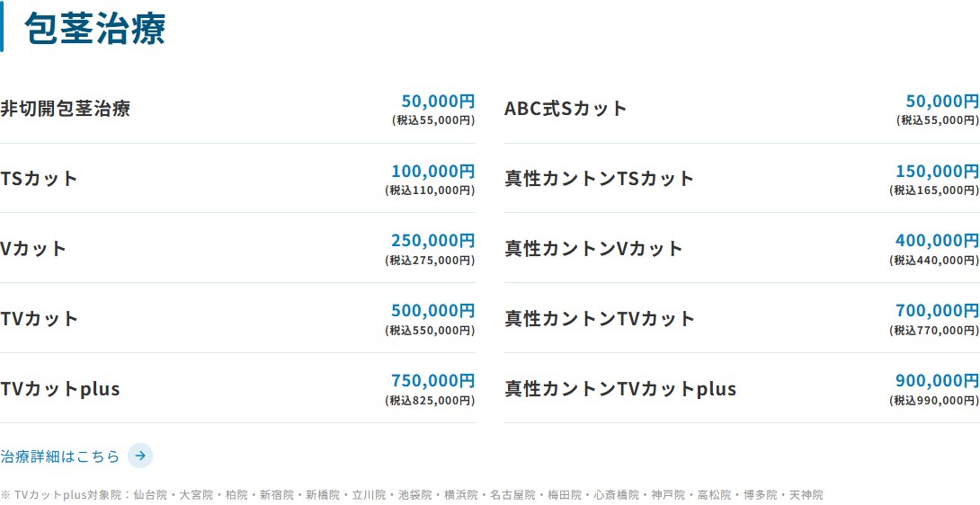The height and width of the screenshot is (505, 980).
Task: Click the (税込440,000円) tax-included price
Action: [x=934, y=261]
